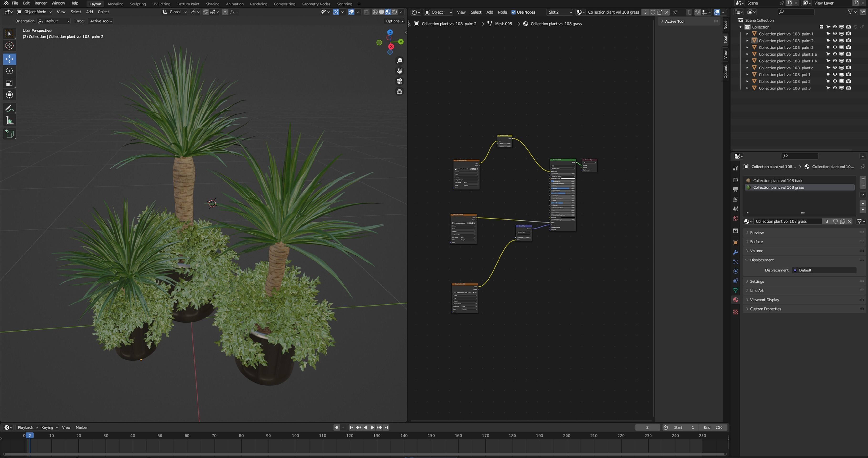Select the Annotate tool
The image size is (868, 458).
(x=10, y=109)
